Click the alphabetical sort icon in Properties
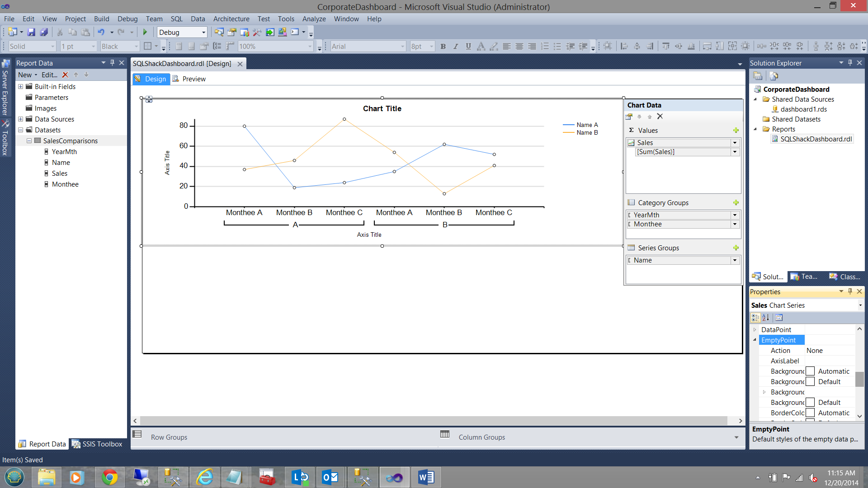The width and height of the screenshot is (868, 488). coord(766,318)
